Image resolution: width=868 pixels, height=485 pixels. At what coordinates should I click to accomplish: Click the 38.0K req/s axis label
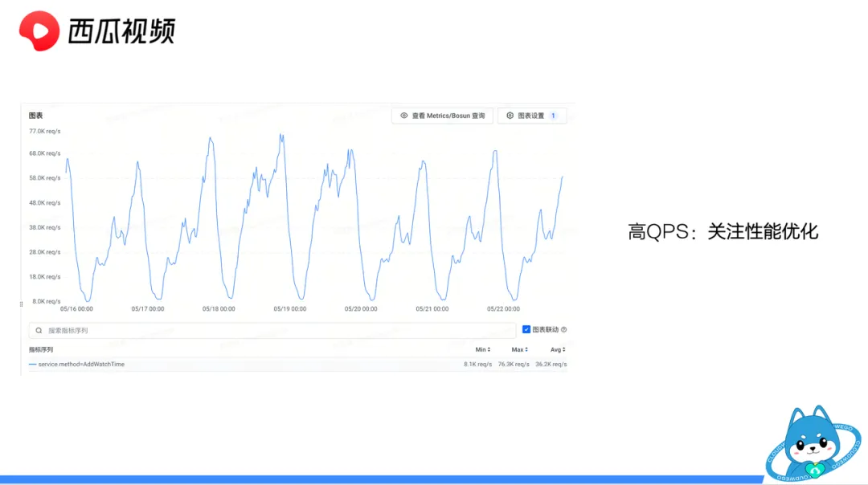click(x=45, y=227)
